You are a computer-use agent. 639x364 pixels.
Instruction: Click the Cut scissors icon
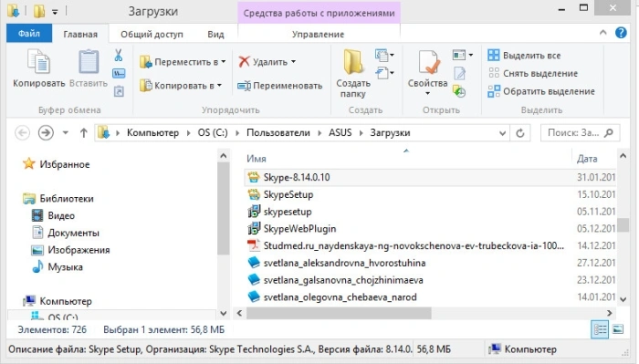point(119,56)
